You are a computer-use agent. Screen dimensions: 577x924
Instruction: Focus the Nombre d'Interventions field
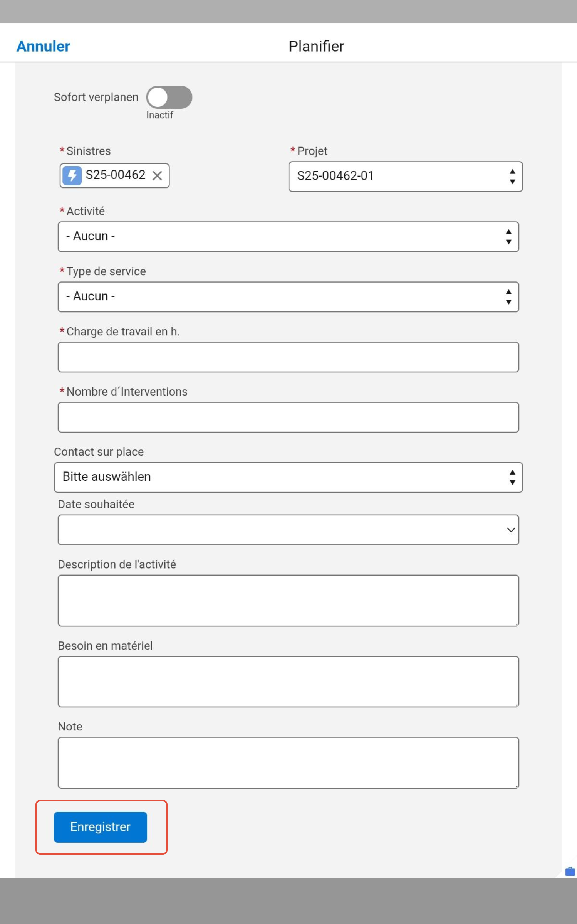coord(288,417)
